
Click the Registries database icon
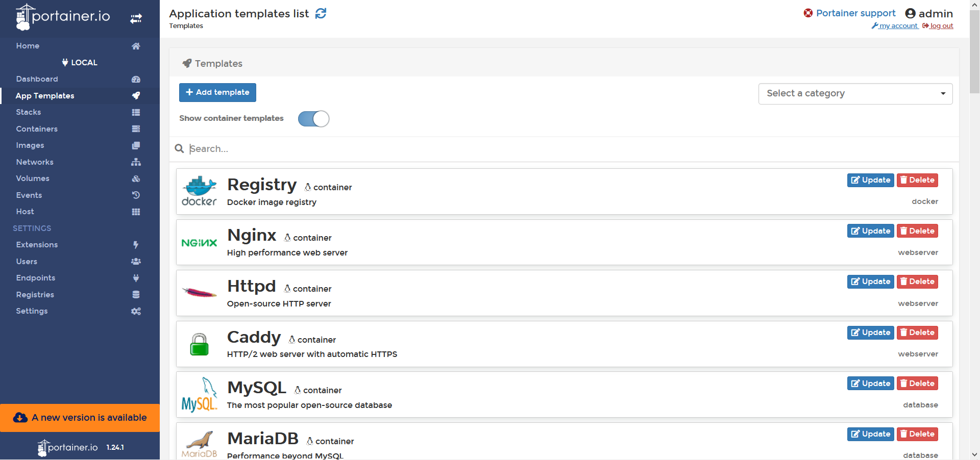pyautogui.click(x=136, y=295)
